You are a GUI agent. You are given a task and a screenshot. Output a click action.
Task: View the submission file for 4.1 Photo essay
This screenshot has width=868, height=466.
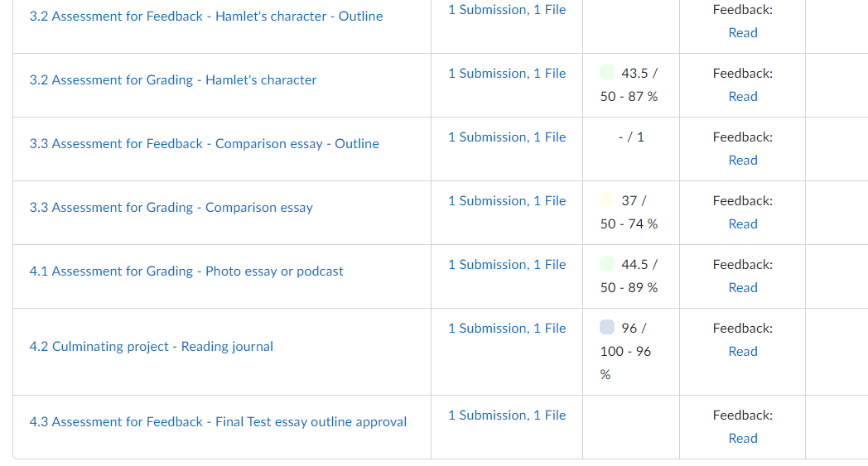(507, 265)
